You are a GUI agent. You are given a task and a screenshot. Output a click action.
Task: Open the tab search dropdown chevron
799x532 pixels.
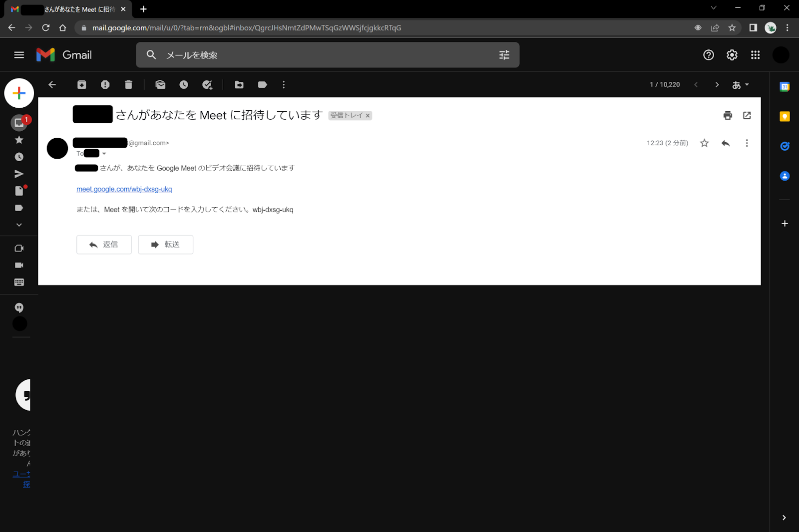point(714,8)
